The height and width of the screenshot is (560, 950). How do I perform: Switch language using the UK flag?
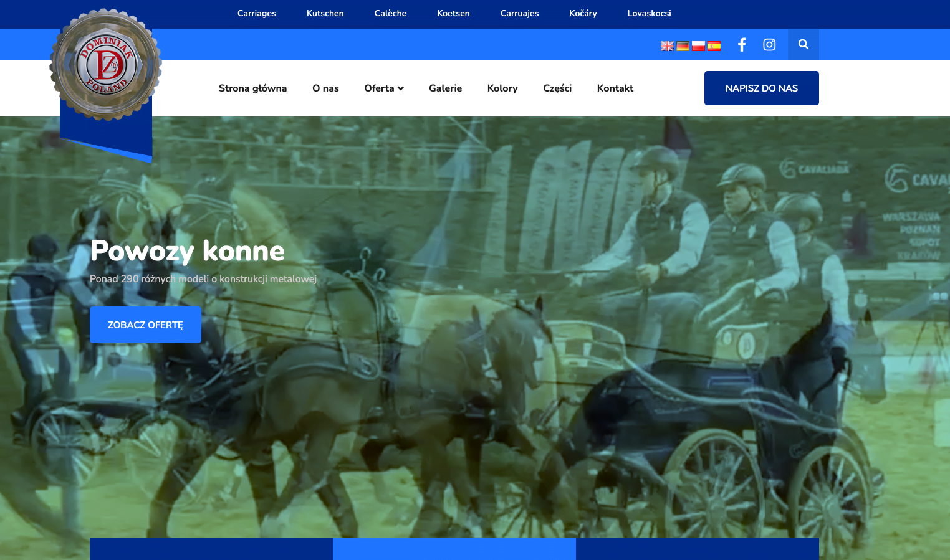[667, 45]
